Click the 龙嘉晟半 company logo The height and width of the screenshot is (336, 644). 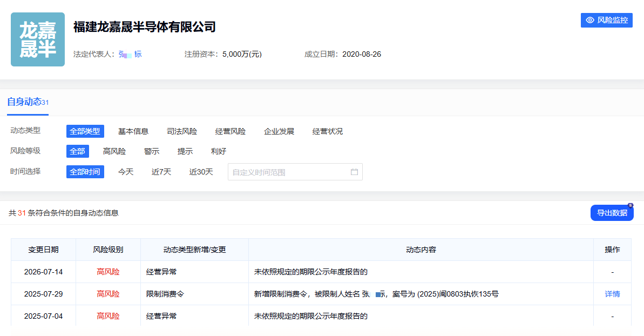[38, 39]
